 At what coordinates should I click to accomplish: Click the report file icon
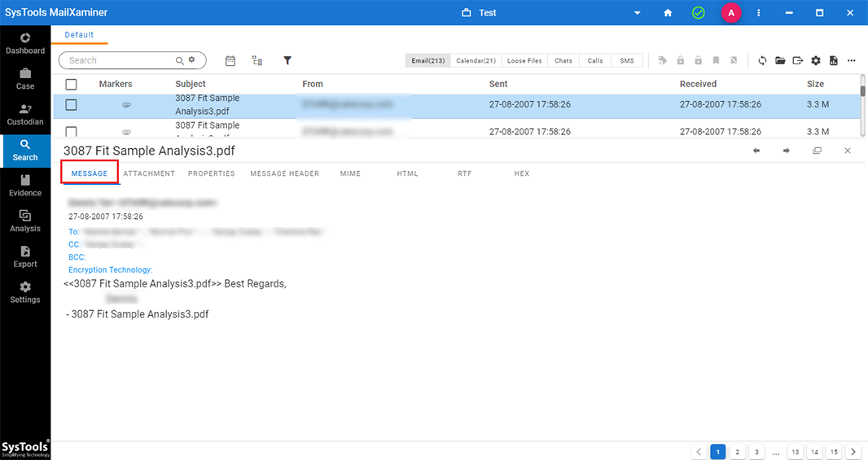click(834, 61)
